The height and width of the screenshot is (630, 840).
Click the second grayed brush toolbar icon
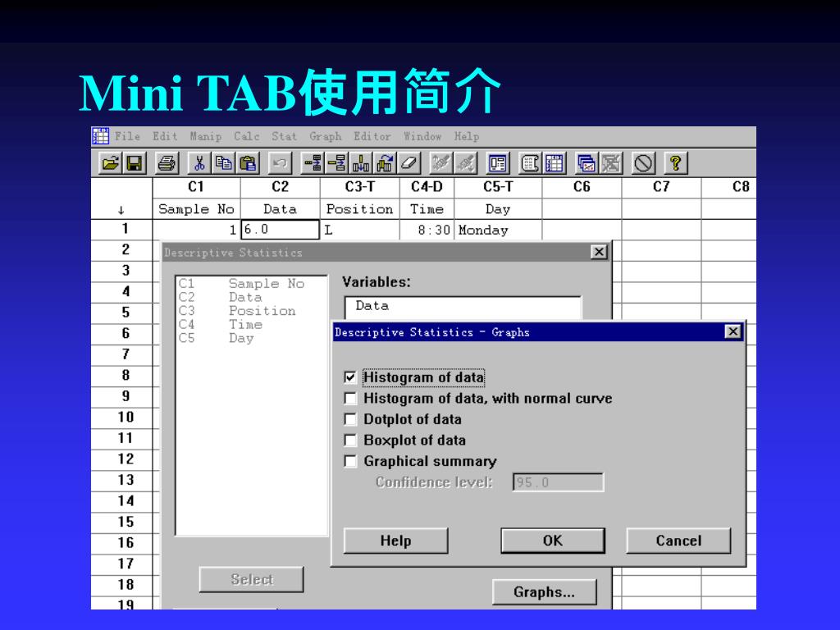tap(465, 163)
